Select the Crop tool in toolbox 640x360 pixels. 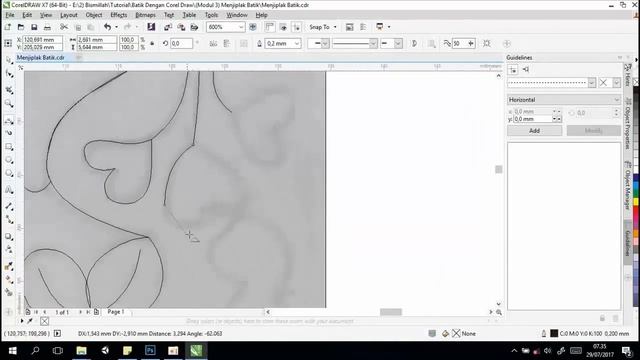[x=9, y=90]
